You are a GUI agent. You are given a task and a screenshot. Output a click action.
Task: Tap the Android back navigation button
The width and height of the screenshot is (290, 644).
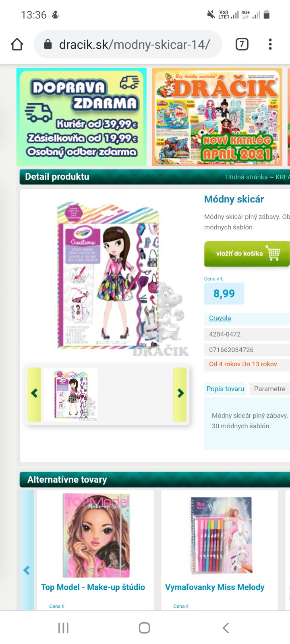226,628
